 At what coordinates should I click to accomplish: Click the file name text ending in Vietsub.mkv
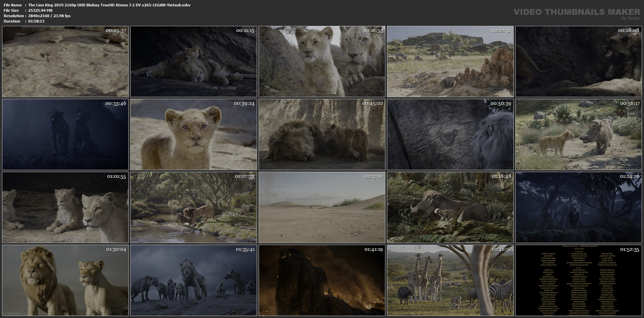point(109,5)
